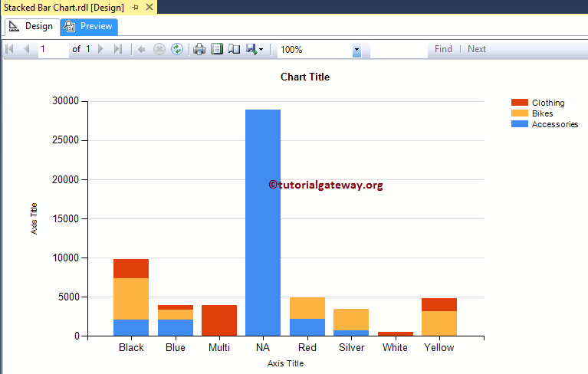Click the Next search result button

[x=477, y=49]
